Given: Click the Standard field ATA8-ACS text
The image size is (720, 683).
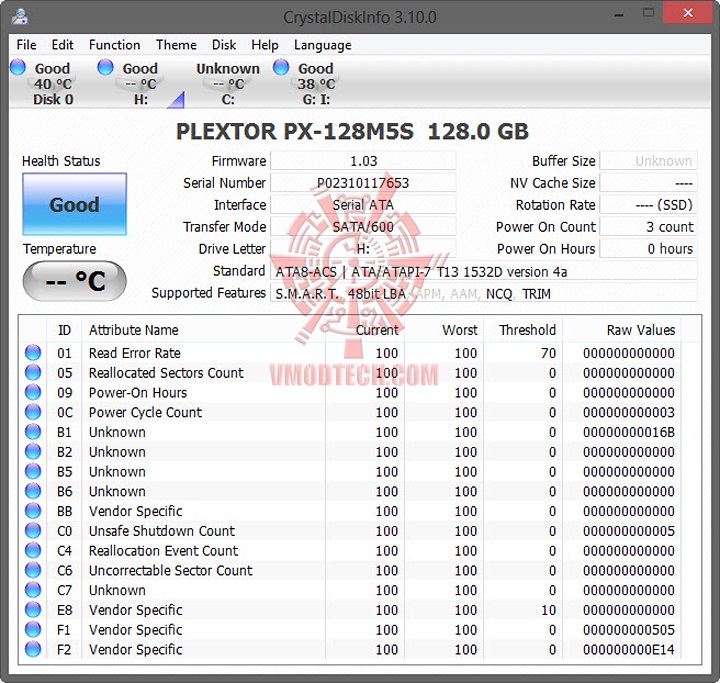Looking at the screenshot, I should coord(484,271).
